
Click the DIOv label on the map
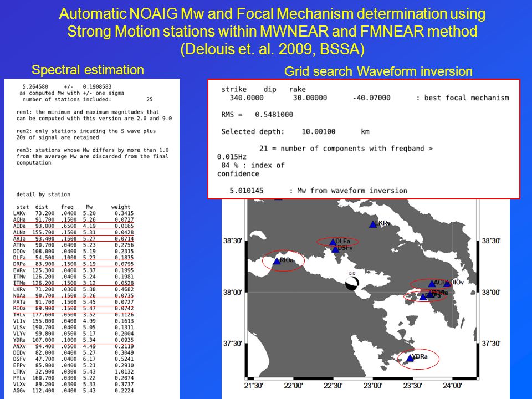pyautogui.click(x=457, y=282)
